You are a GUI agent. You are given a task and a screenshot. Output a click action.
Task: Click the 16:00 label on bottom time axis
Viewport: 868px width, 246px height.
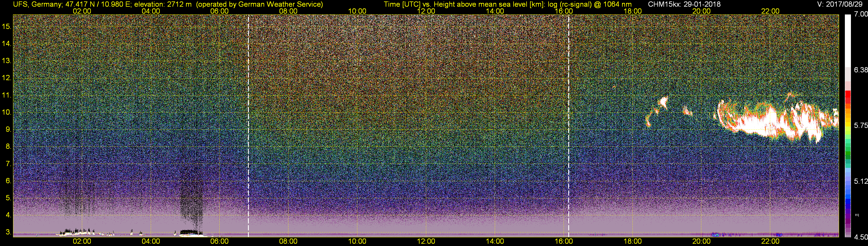(x=564, y=241)
